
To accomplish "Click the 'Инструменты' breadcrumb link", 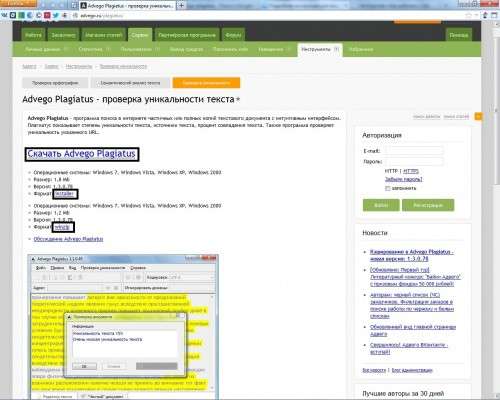I will [79, 66].
